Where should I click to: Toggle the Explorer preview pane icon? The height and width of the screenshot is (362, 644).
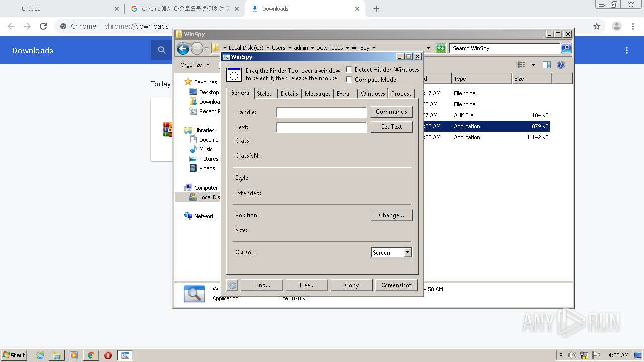coord(547,65)
